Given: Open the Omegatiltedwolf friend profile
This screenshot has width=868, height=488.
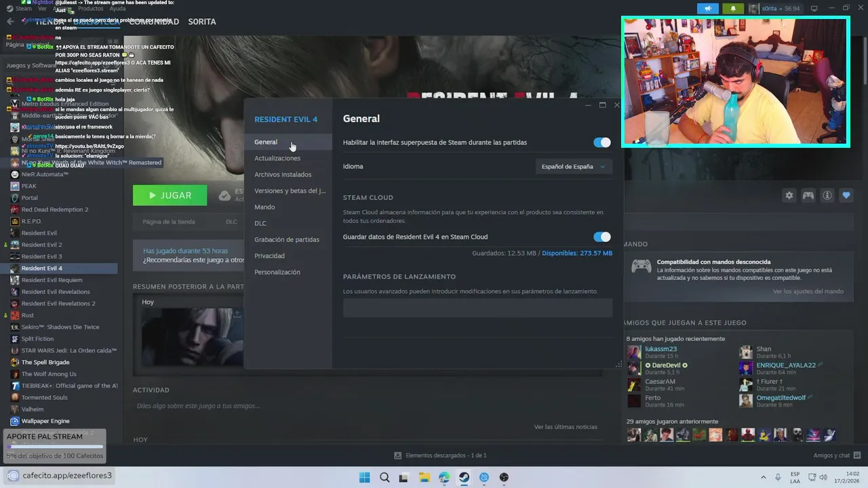Looking at the screenshot, I should [x=781, y=398].
